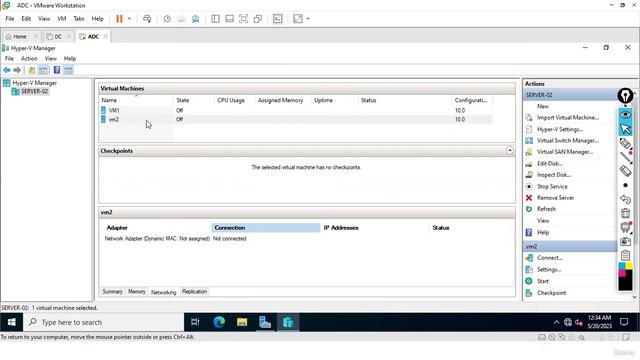Screen dimensions: 640x360
Task: Click the Refresh action
Action: click(546, 209)
